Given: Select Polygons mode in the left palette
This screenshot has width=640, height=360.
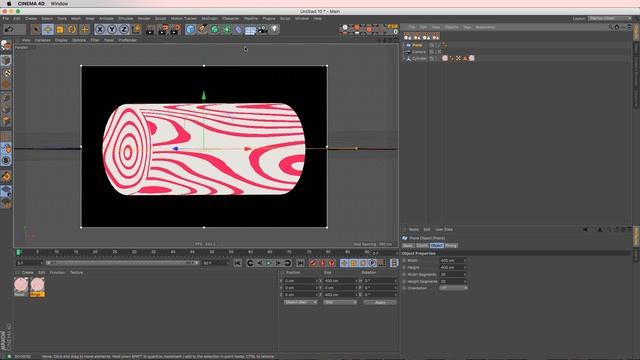Looking at the screenshot, I should [x=6, y=121].
